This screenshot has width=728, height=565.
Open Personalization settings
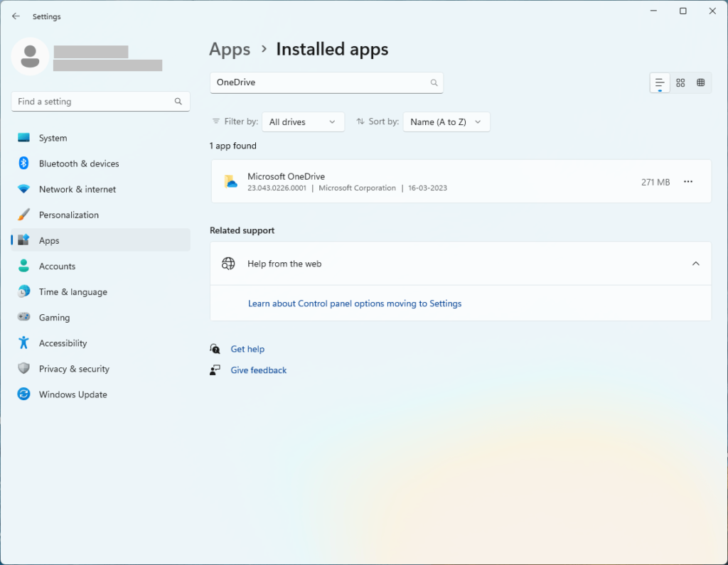point(101,215)
